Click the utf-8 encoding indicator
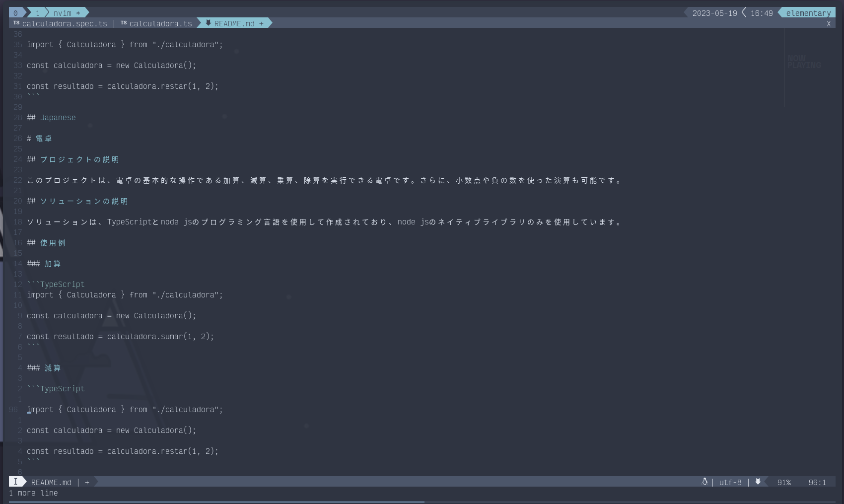The height and width of the screenshot is (504, 844). point(730,482)
